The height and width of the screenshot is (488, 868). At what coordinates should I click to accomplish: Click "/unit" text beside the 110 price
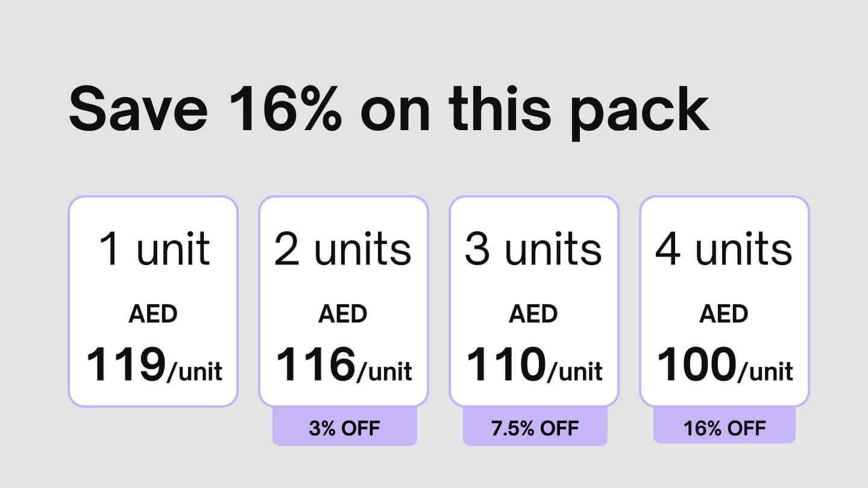pos(575,371)
